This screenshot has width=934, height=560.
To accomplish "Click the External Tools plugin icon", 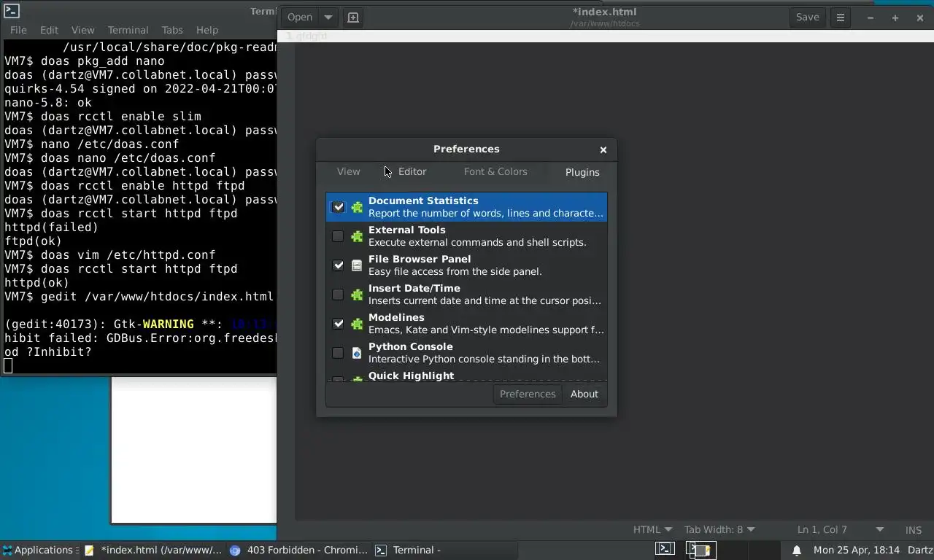I will pos(357,236).
